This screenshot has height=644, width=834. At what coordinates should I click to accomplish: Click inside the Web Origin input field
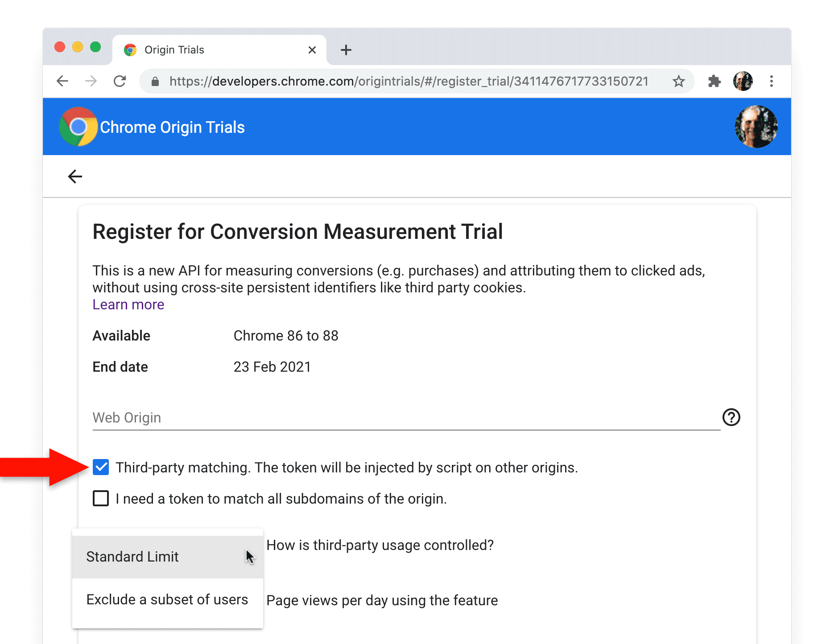pos(312,418)
